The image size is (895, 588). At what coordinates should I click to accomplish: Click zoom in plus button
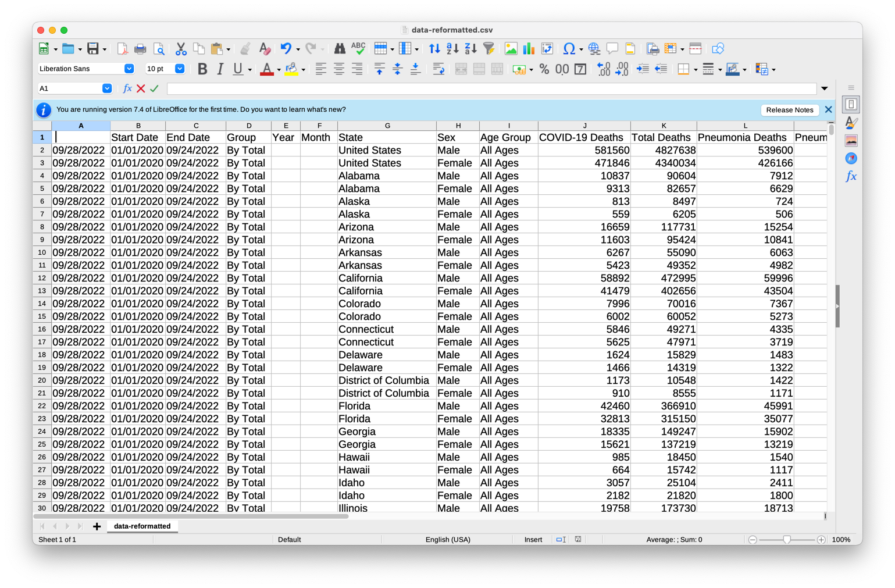pyautogui.click(x=821, y=540)
